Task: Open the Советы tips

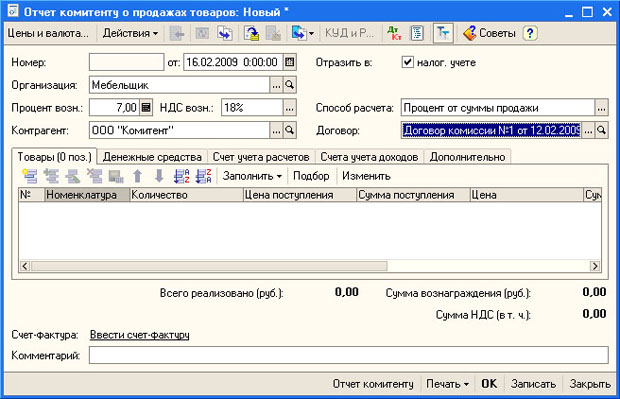Action: tap(489, 33)
